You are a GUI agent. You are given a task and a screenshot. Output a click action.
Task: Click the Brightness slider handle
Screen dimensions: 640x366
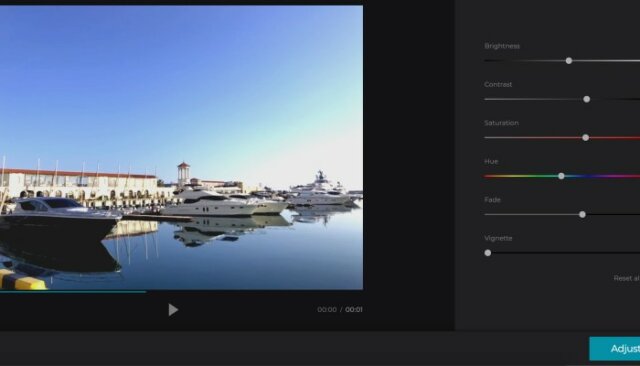click(569, 61)
